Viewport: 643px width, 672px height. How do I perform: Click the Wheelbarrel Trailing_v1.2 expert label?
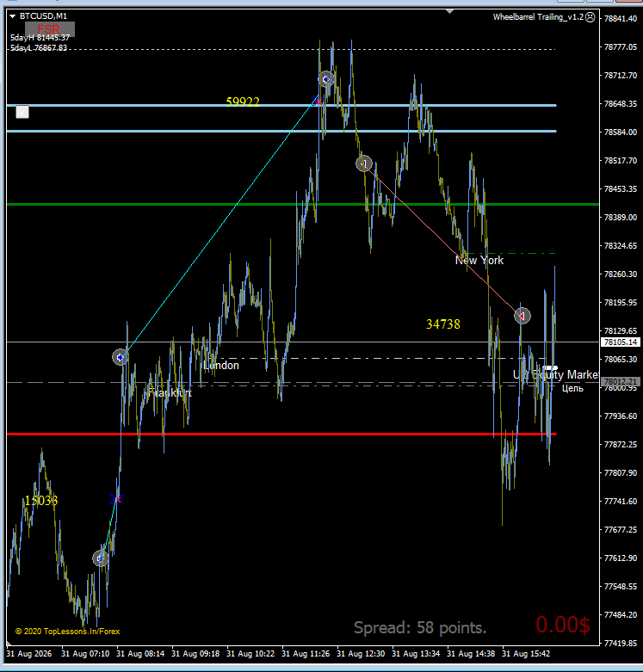(538, 17)
